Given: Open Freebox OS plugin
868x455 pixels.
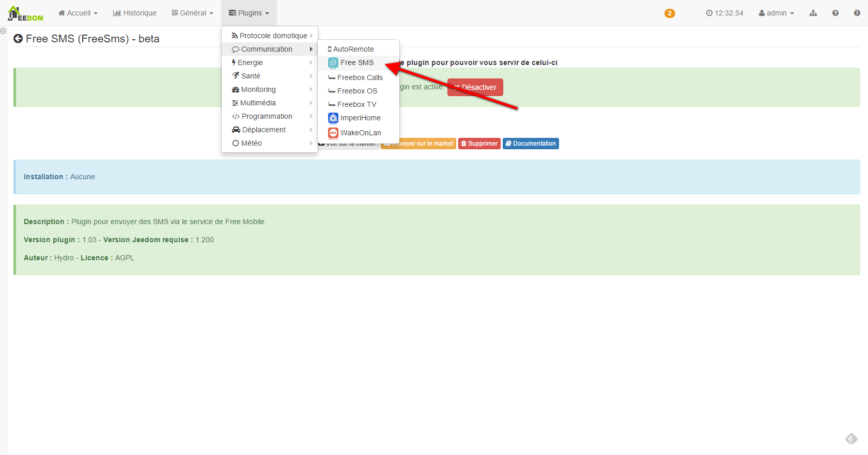Looking at the screenshot, I should pos(359,91).
